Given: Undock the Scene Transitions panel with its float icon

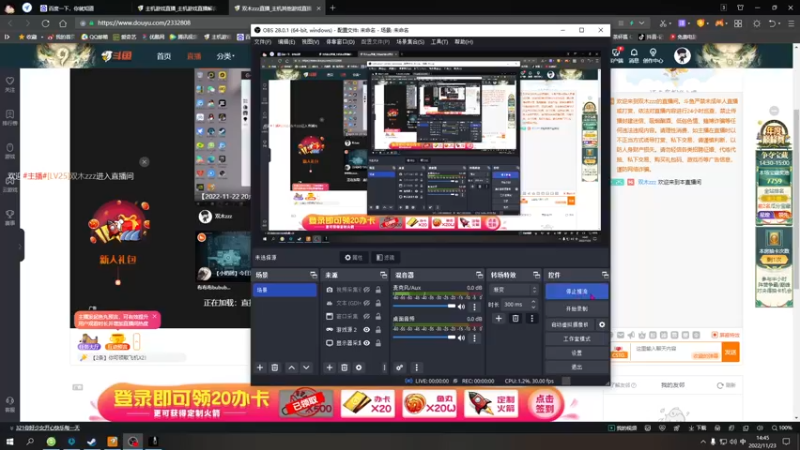Looking at the screenshot, I should 536,275.
